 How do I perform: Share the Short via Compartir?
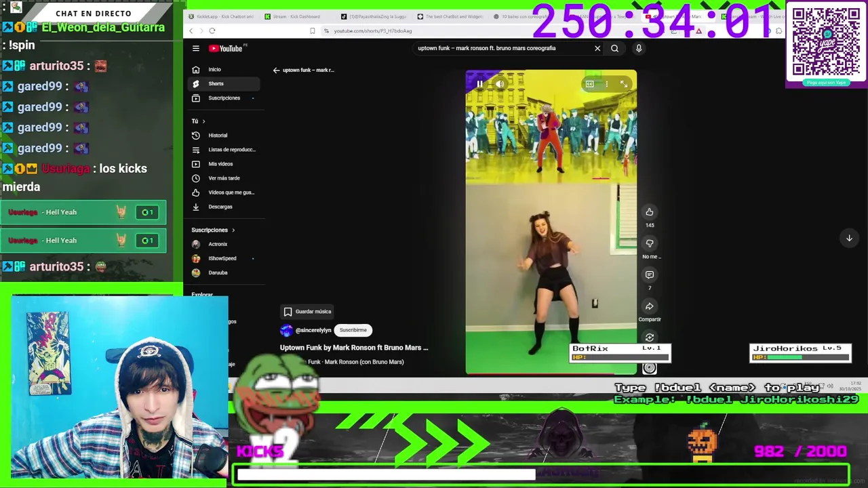click(650, 306)
